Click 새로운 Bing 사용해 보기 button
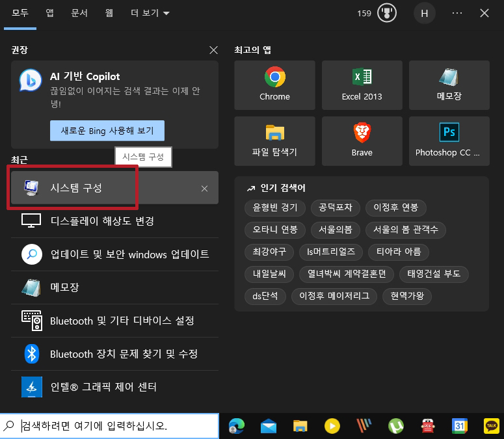 coord(107,131)
